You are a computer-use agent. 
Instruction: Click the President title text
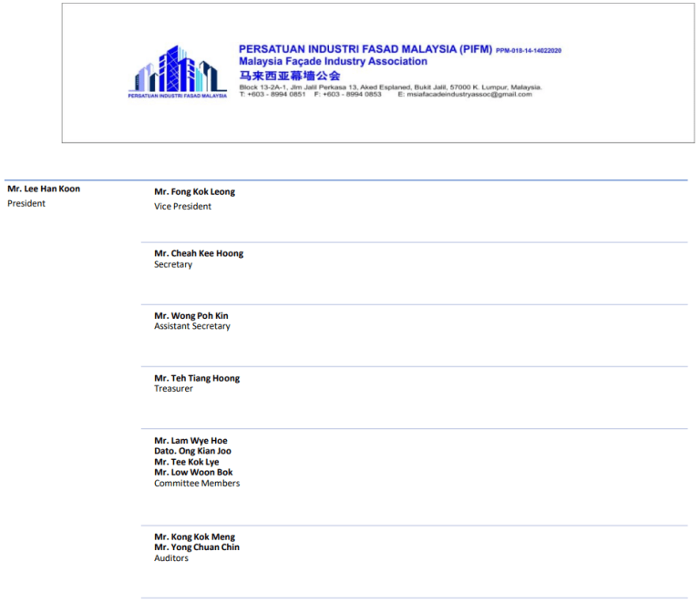pyautogui.click(x=26, y=204)
